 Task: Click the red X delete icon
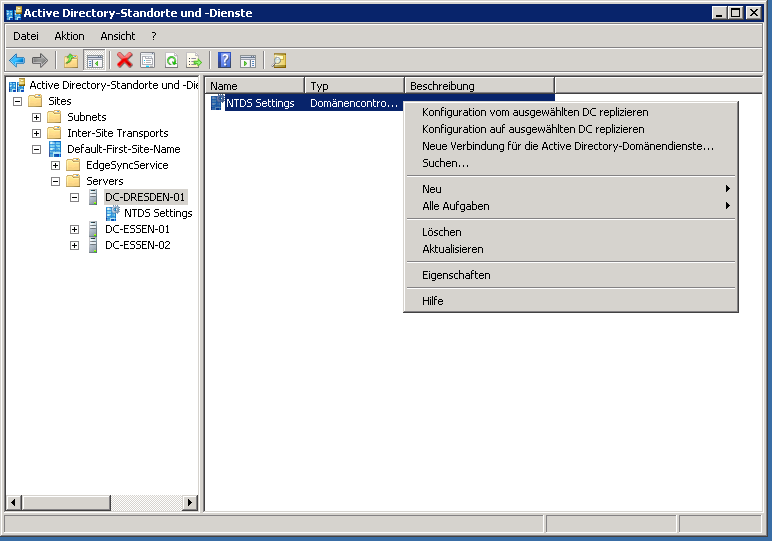click(124, 61)
